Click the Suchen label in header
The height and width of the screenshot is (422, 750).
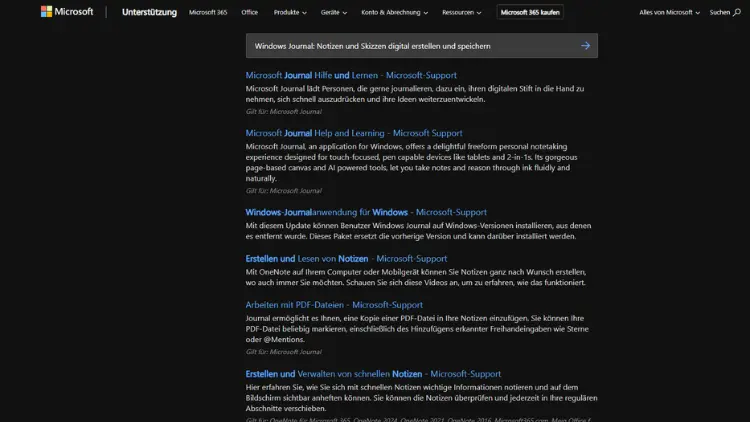pos(720,12)
